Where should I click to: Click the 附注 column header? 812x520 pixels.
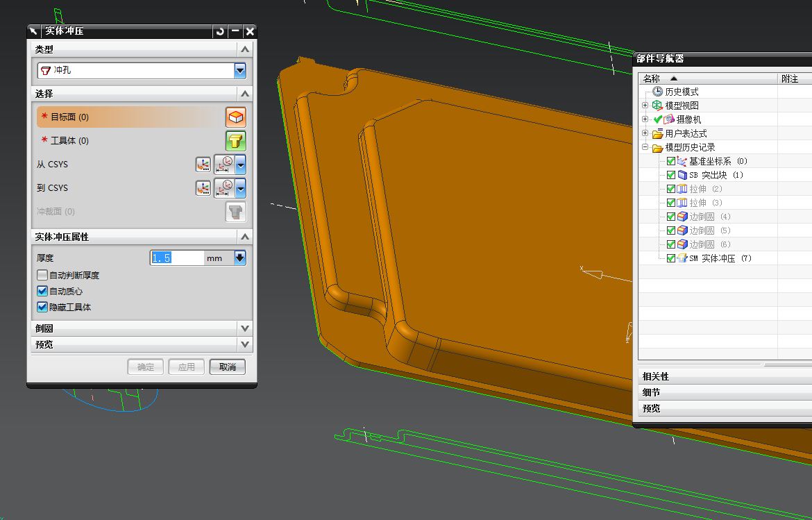pos(795,78)
